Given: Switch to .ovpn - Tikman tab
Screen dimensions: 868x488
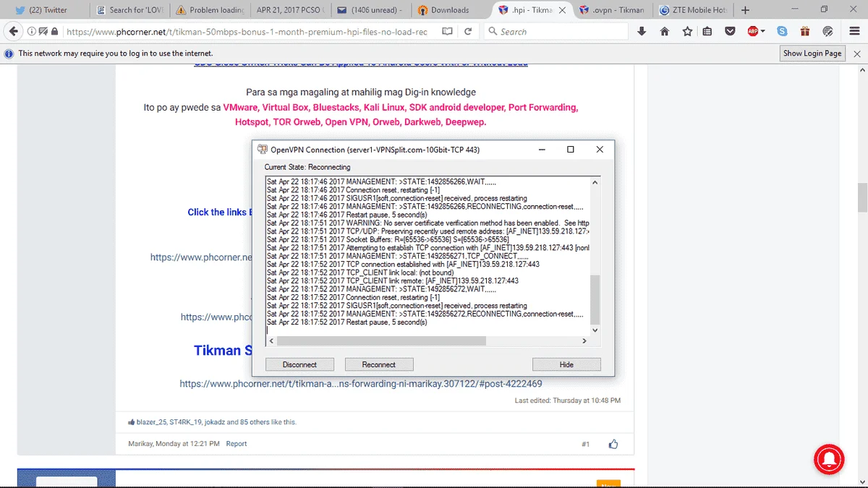Looking at the screenshot, I should [611, 10].
